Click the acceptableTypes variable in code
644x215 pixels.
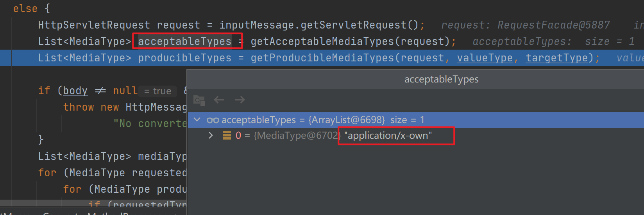pos(184,41)
